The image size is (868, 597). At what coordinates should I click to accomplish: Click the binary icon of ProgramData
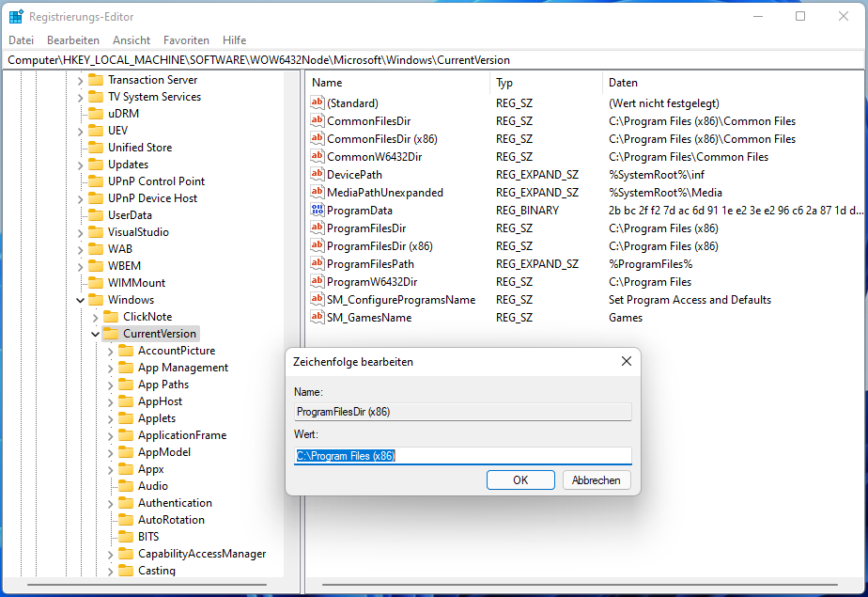[318, 210]
